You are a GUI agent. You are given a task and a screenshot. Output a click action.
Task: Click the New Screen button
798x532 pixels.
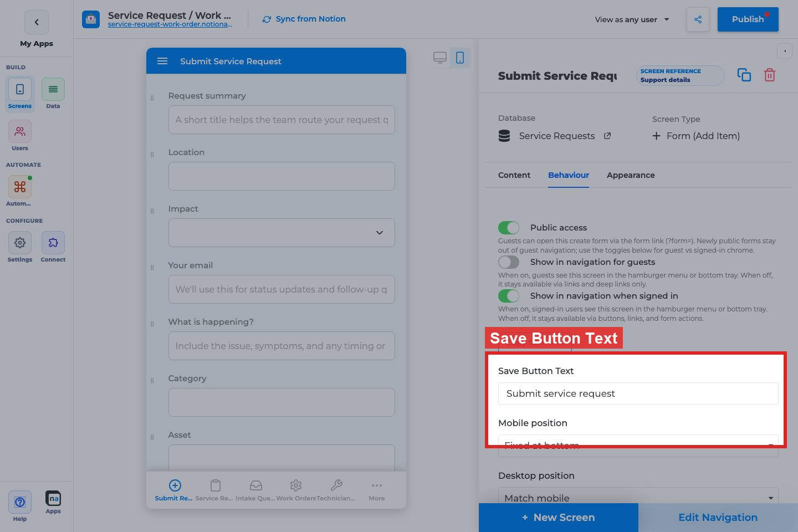coord(559,518)
